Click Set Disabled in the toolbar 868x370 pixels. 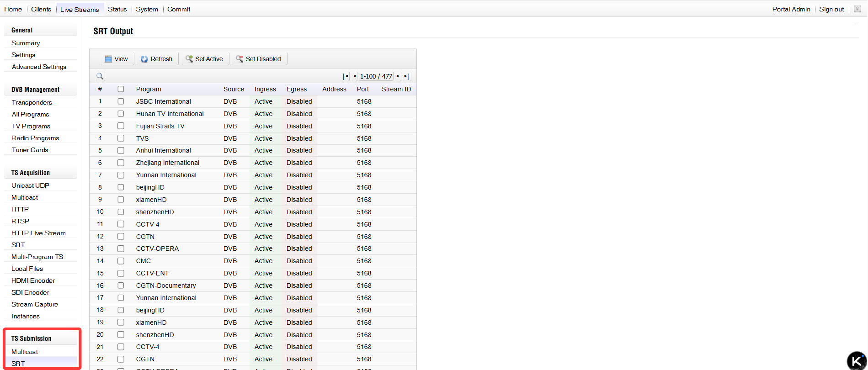click(259, 59)
